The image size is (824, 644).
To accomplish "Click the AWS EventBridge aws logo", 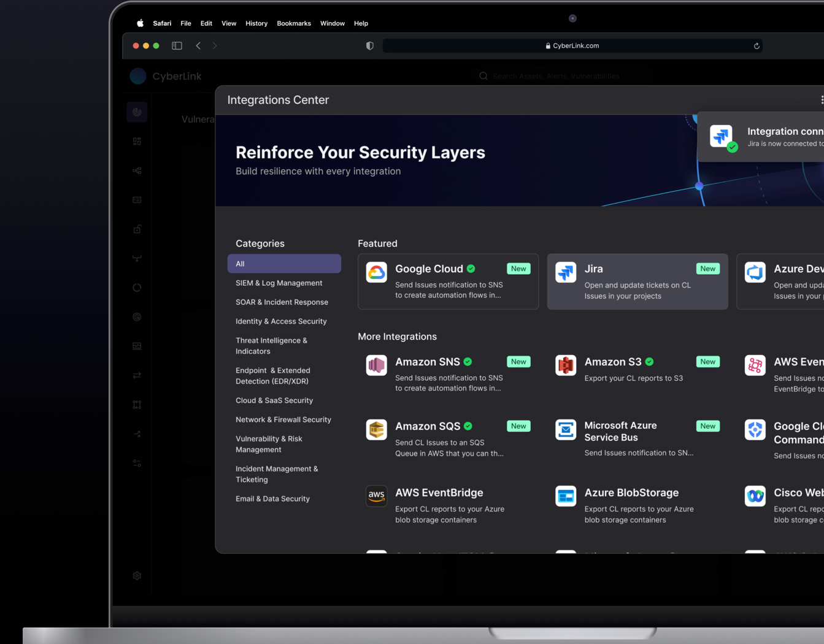I will tap(377, 496).
